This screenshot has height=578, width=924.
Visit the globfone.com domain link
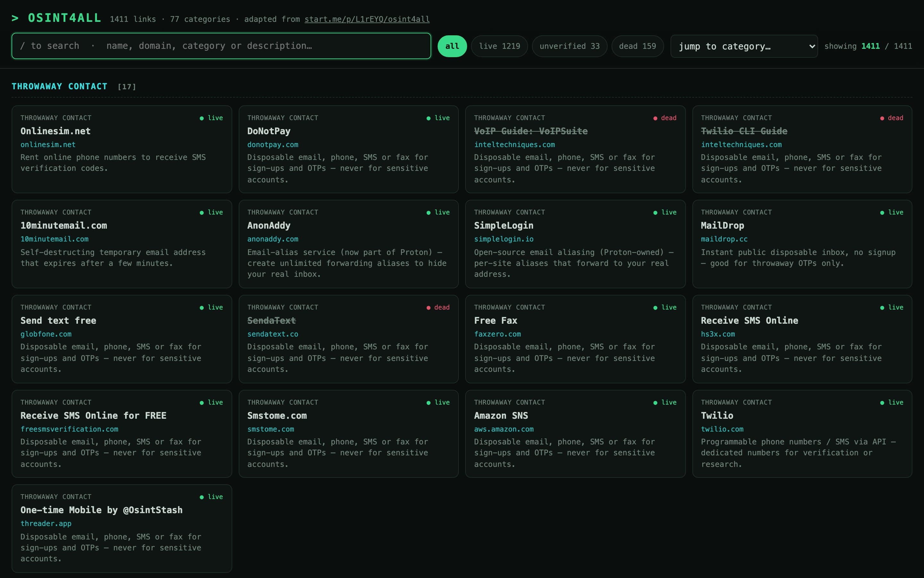[46, 334]
